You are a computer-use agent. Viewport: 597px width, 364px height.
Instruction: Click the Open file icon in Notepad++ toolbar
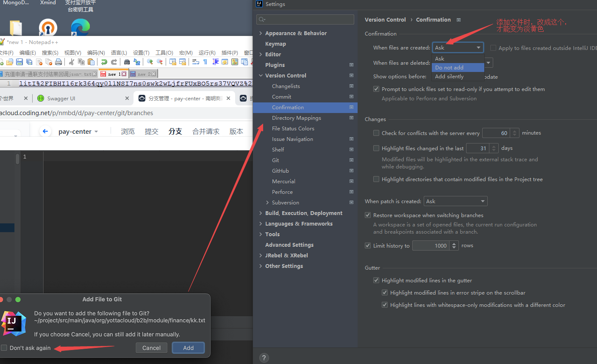9,62
